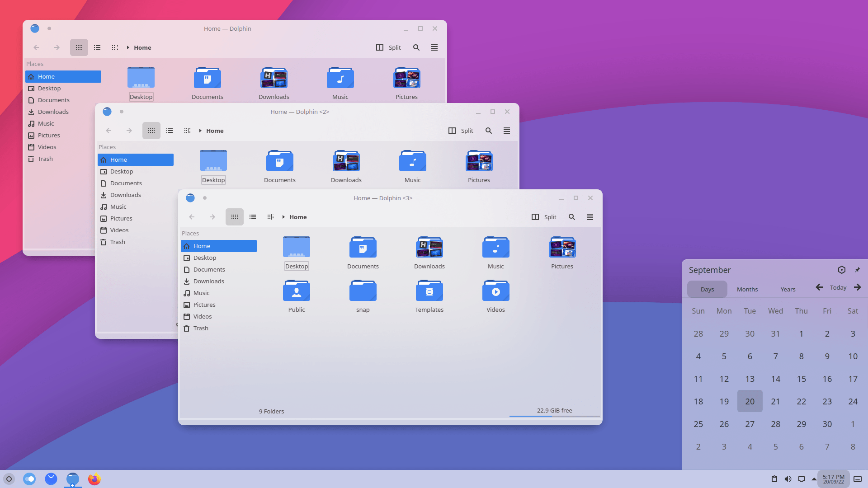Navigate forward using arrow in Dolphin <3>
This screenshot has height=488, width=868.
(x=212, y=217)
